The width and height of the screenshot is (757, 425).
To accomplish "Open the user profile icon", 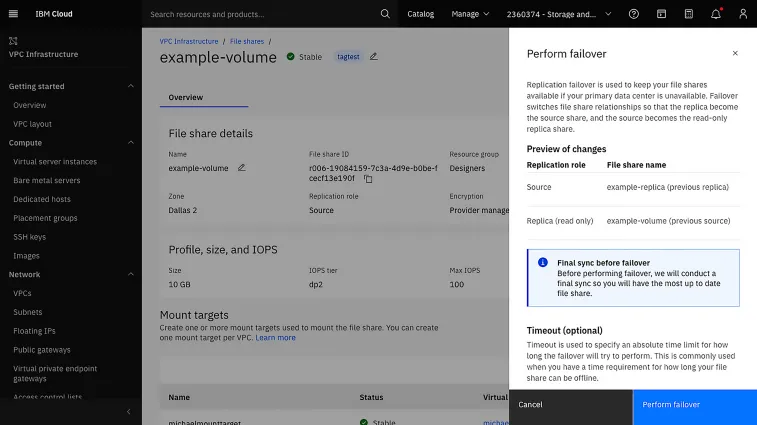I will (742, 14).
